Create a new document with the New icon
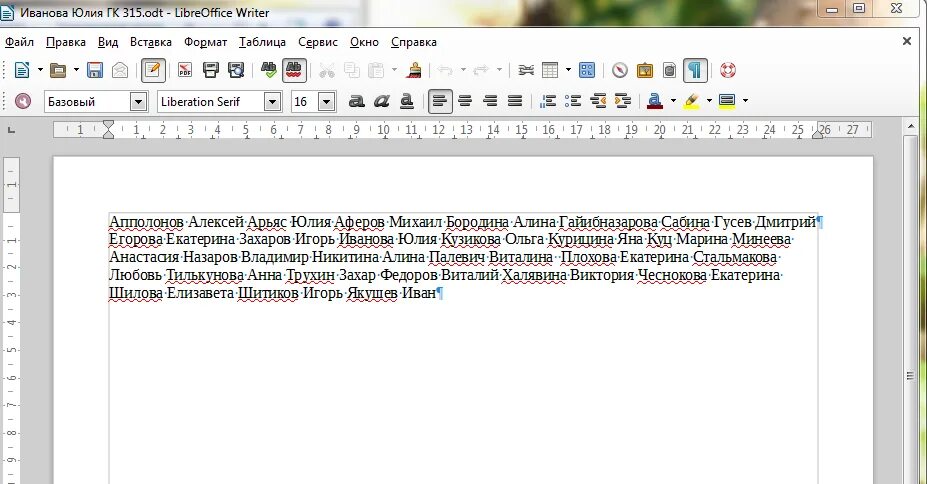The image size is (927, 484). click(x=22, y=70)
